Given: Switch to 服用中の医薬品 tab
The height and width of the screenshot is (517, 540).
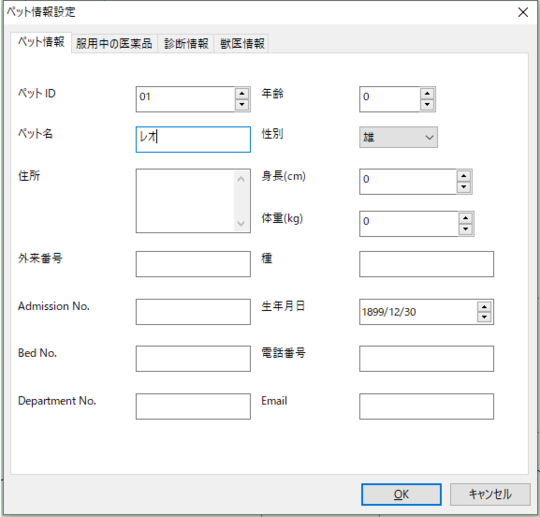Looking at the screenshot, I should [114, 44].
